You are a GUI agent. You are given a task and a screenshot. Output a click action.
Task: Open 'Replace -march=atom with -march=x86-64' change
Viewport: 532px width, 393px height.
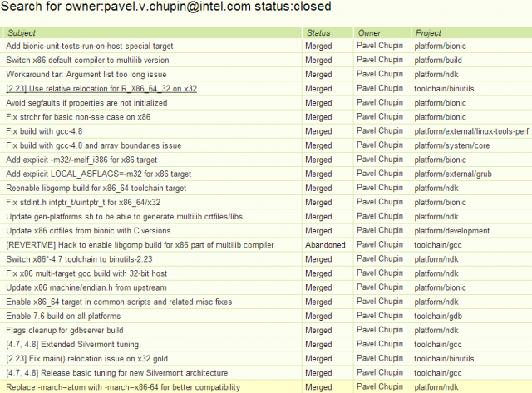point(123,387)
